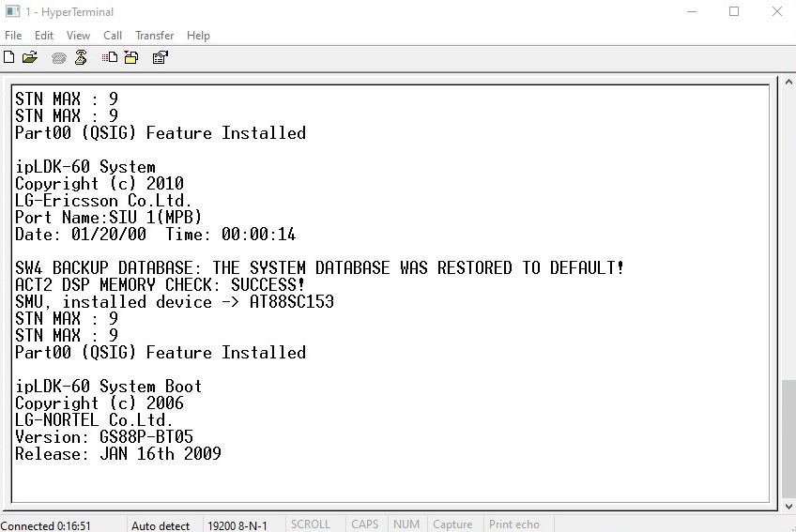
Task: Click the NUM status indicator
Action: (x=406, y=524)
